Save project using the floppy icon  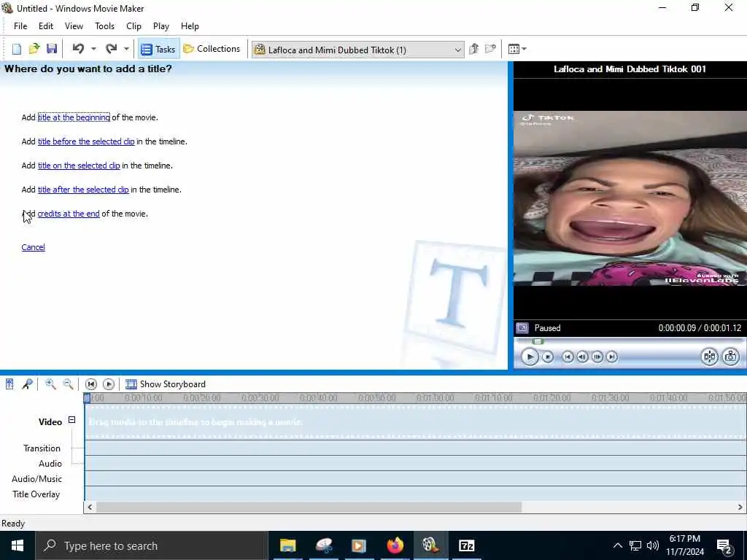point(52,49)
